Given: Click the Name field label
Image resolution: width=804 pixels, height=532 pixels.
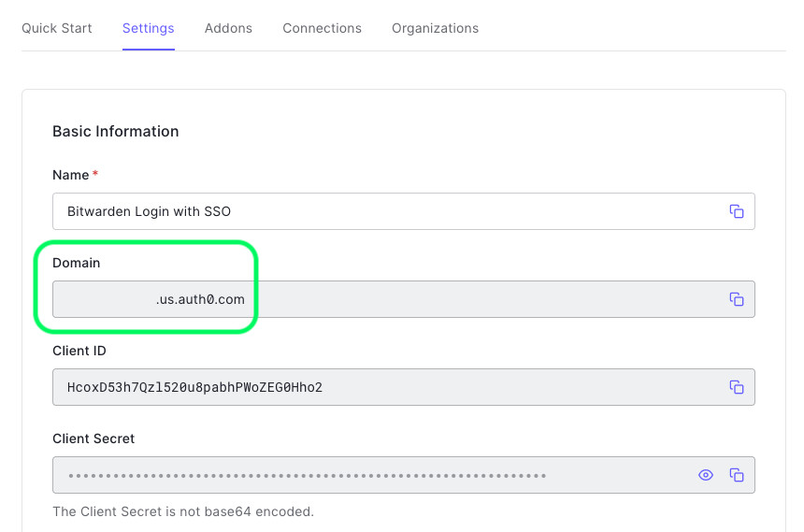Looking at the screenshot, I should [70, 175].
